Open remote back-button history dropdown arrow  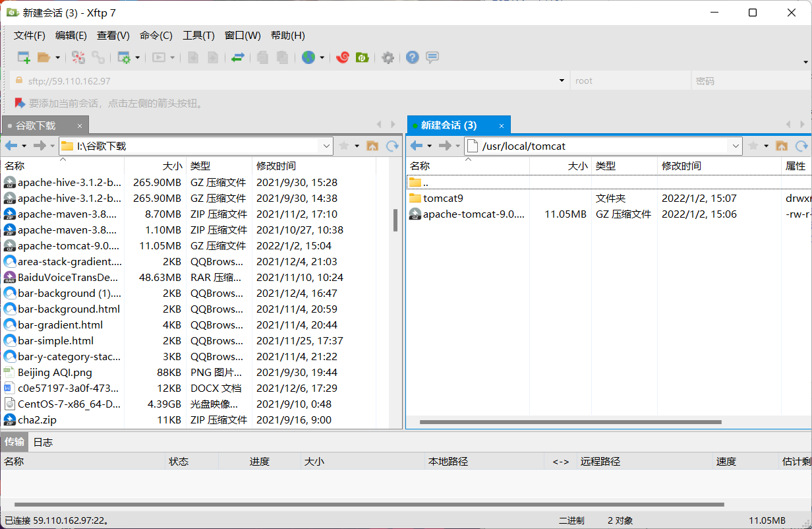click(x=430, y=146)
